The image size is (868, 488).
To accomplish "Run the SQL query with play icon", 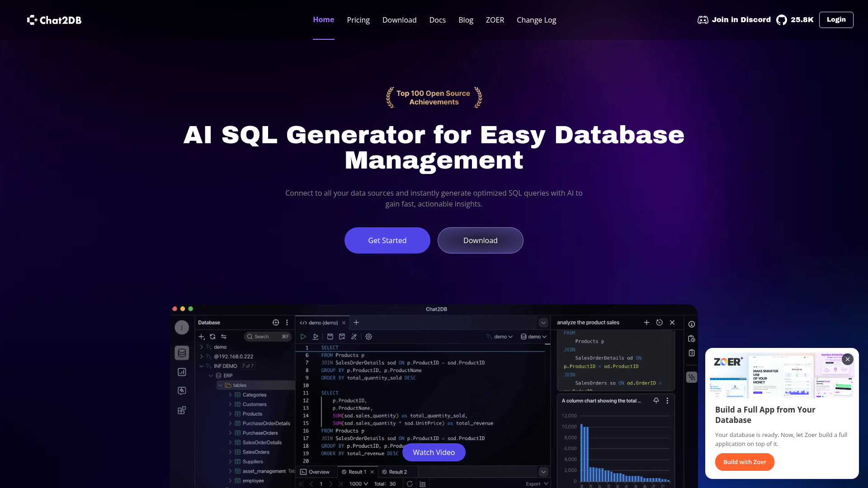I will click(x=303, y=337).
